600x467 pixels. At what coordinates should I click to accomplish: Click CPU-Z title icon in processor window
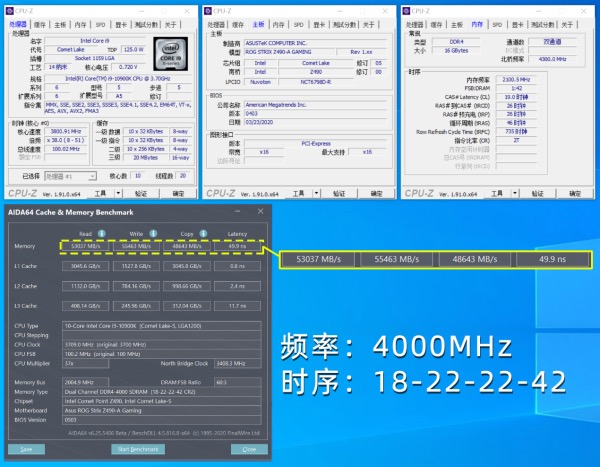pyautogui.click(x=10, y=11)
